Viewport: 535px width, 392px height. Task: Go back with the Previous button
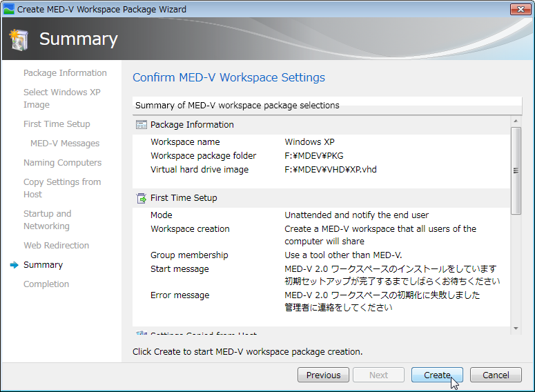pos(323,375)
